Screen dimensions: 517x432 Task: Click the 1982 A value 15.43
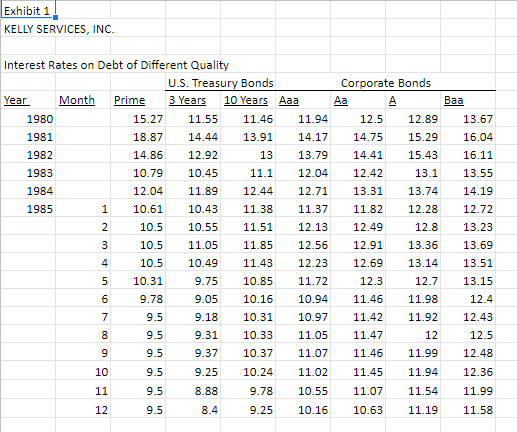click(413, 155)
